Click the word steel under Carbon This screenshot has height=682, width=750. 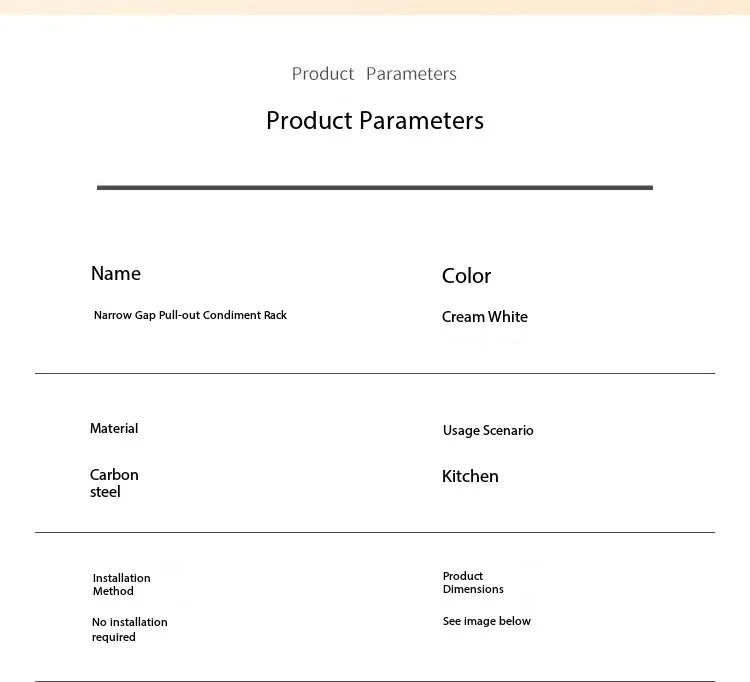[x=105, y=492]
